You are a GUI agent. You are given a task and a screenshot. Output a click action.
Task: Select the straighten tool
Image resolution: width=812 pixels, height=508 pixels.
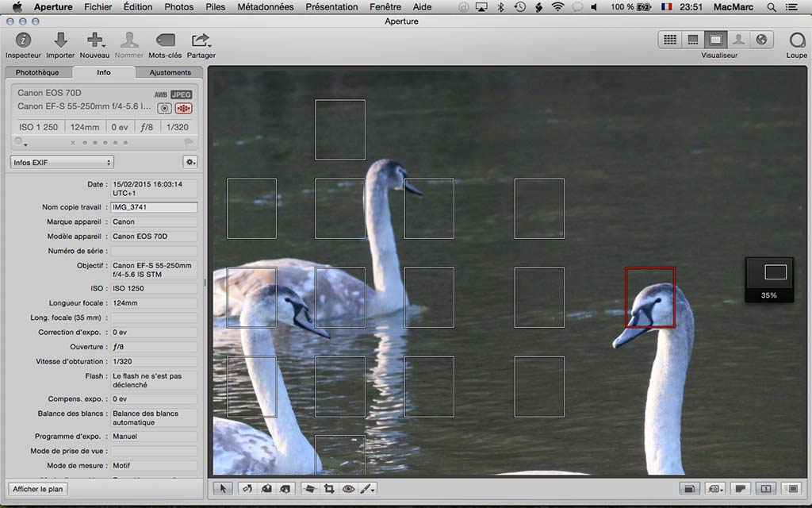pyautogui.click(x=310, y=488)
